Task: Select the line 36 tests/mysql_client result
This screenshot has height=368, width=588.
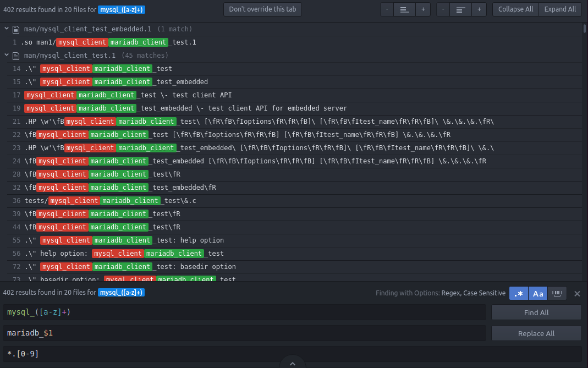Action: pyautogui.click(x=110, y=201)
